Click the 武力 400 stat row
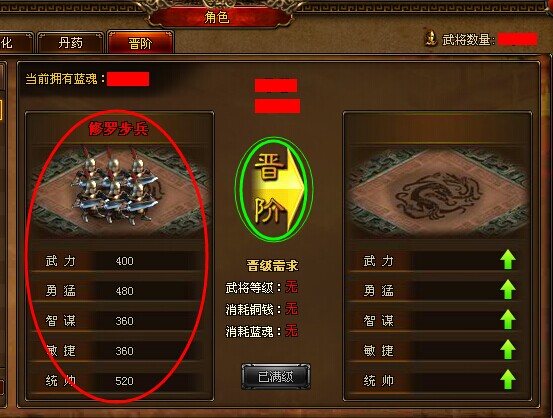The image size is (553, 418). [x=118, y=261]
